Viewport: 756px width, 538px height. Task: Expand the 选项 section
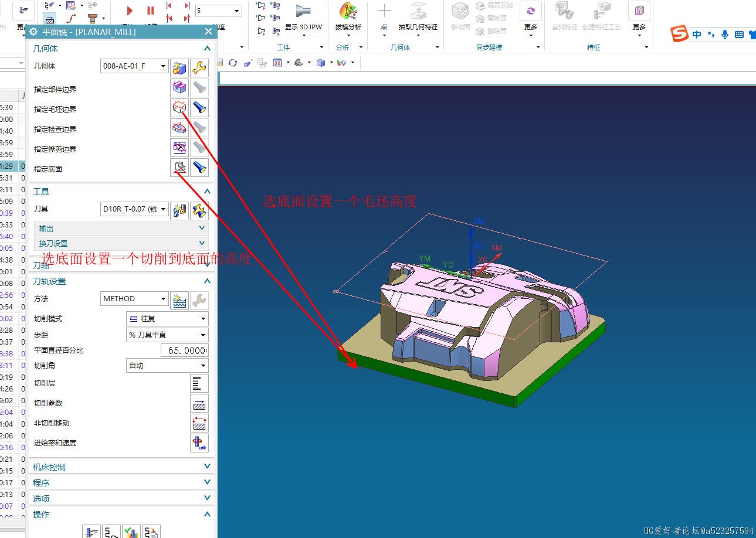pyautogui.click(x=207, y=498)
